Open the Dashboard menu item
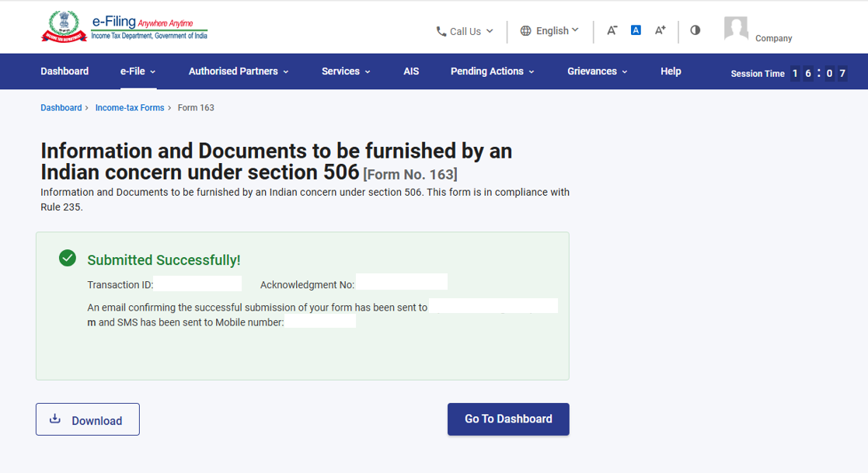 (x=64, y=71)
